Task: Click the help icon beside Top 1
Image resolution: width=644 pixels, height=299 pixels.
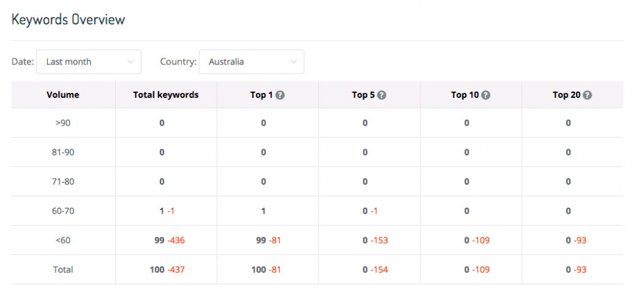Action: (x=280, y=95)
